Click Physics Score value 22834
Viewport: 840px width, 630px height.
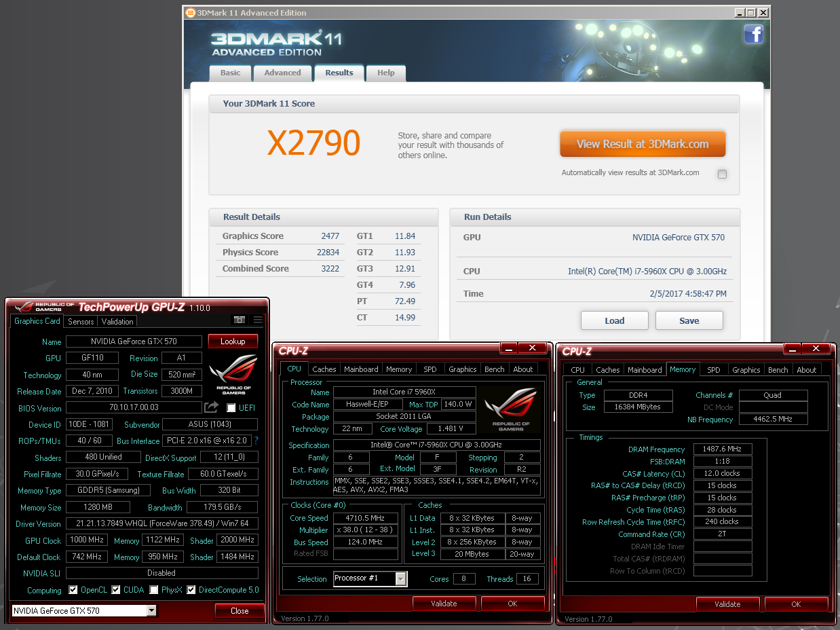[x=330, y=252]
